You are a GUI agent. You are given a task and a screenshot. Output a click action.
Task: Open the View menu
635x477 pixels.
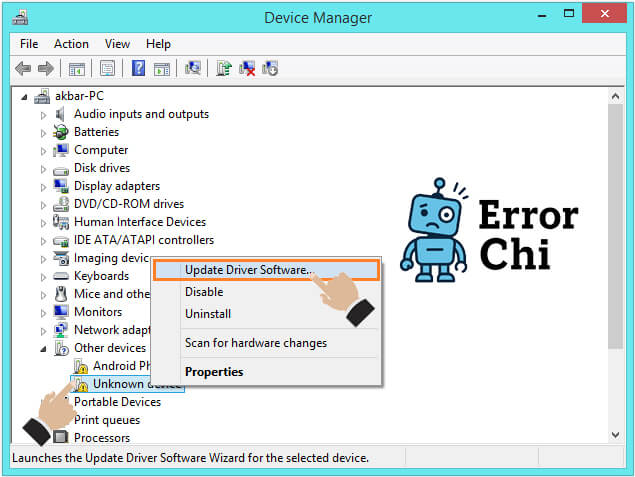point(117,44)
